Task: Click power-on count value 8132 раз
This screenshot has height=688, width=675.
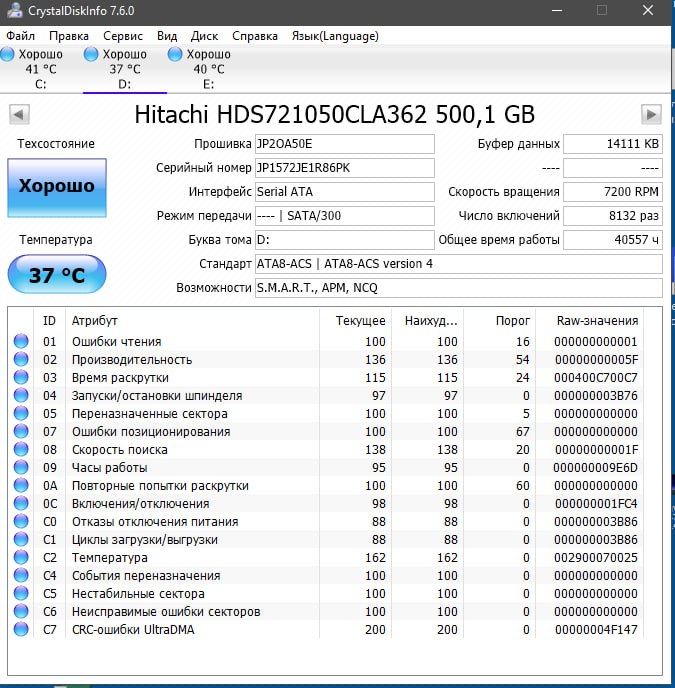Action: pos(613,216)
